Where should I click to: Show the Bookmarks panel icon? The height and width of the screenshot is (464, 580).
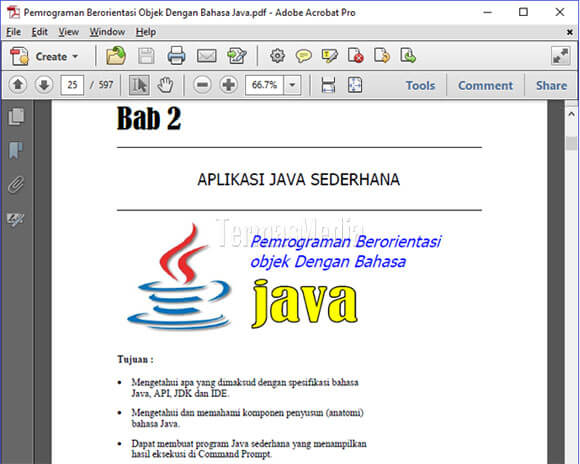16,150
